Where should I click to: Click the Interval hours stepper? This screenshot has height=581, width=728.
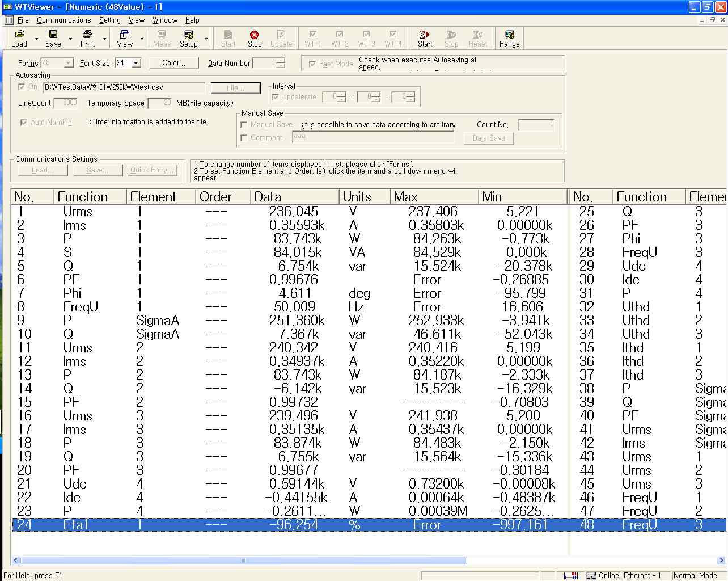click(341, 97)
